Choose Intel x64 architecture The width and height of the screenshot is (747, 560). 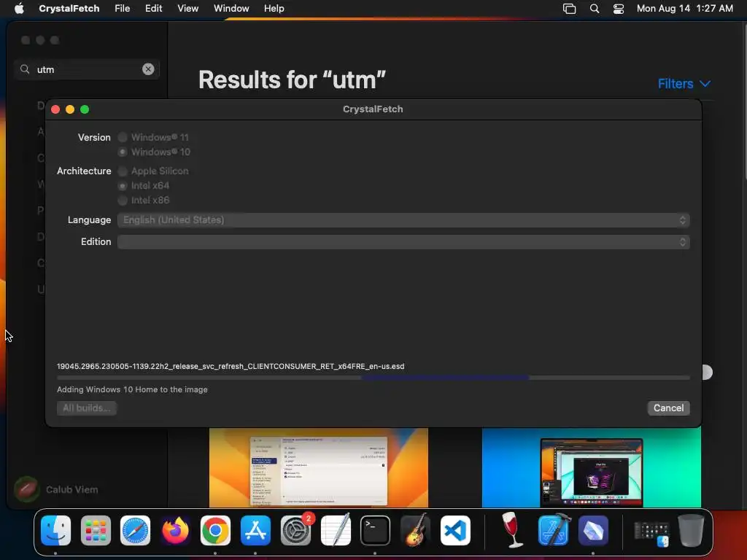coord(123,186)
